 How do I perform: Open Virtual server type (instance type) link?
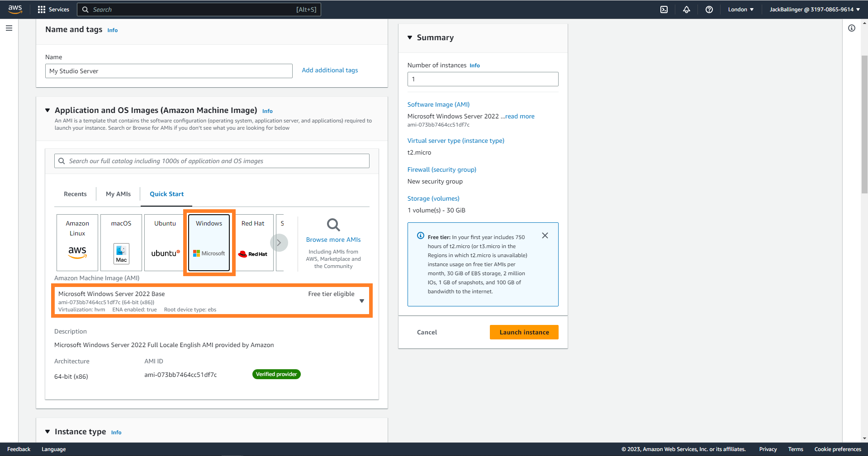click(456, 141)
